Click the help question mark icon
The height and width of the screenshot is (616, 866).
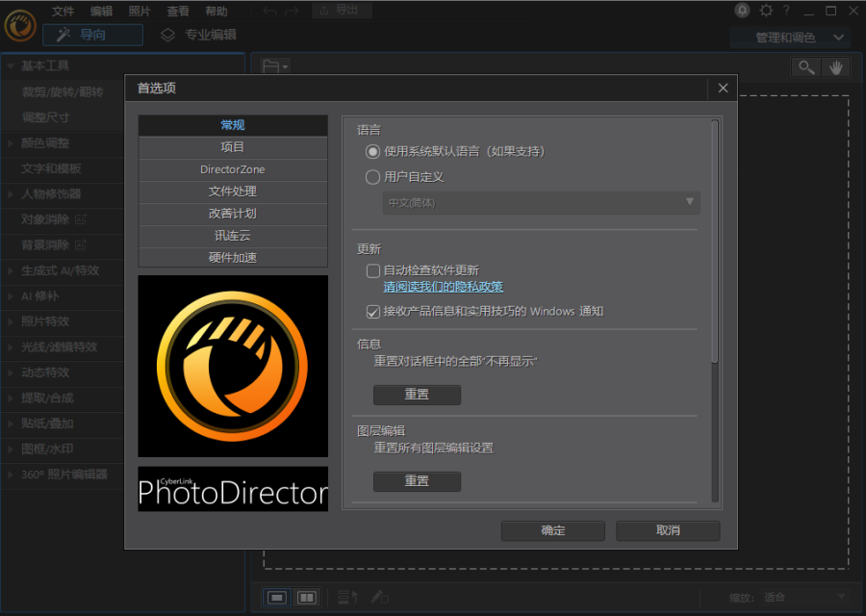[x=786, y=11]
